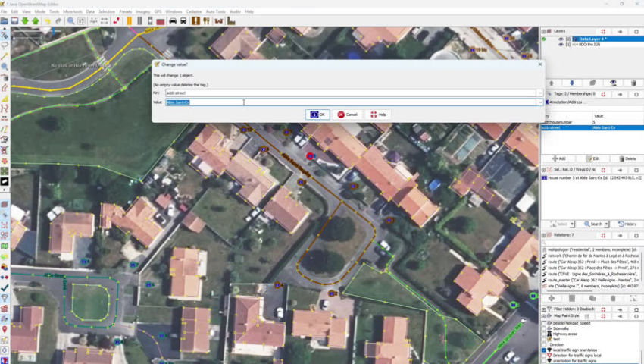This screenshot has width=644, height=364.
Task: Open the Imagery menu
Action: click(x=142, y=12)
